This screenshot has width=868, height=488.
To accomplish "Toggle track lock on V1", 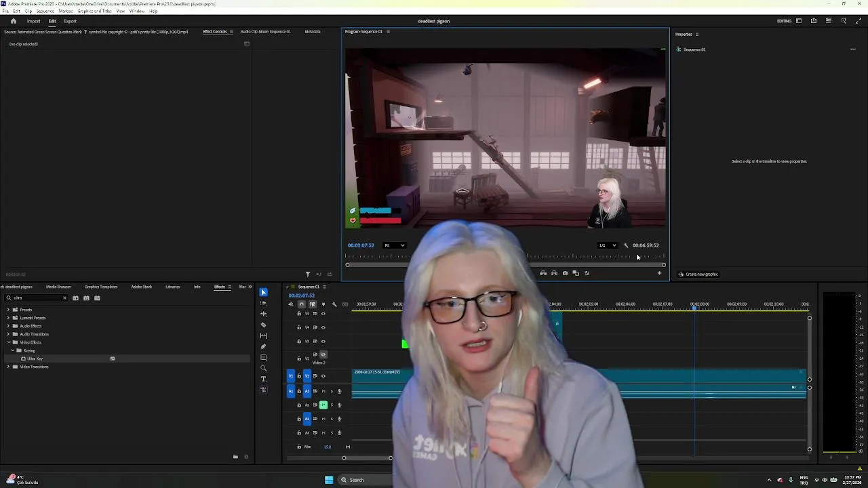I will click(x=299, y=375).
